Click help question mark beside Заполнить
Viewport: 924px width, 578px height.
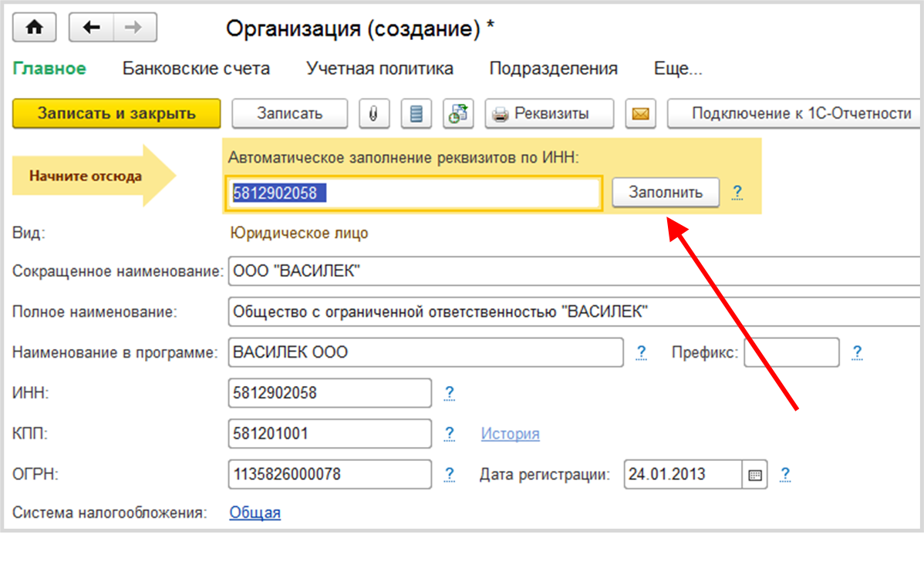point(737,192)
